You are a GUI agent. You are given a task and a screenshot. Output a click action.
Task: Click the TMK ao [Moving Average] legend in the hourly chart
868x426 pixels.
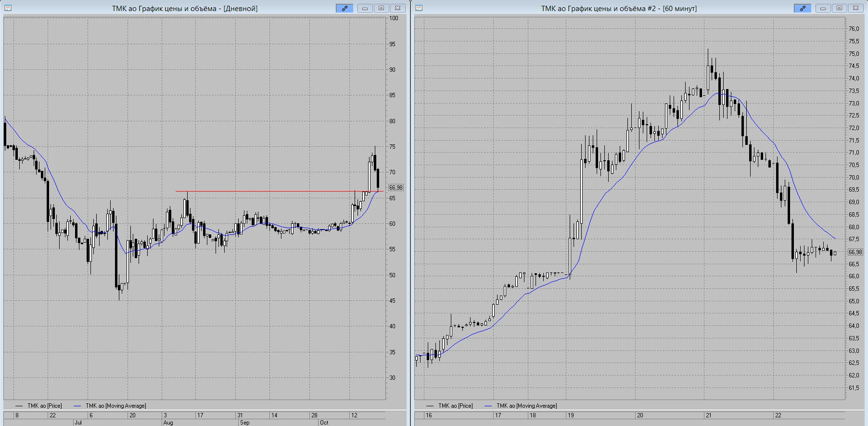point(521,406)
